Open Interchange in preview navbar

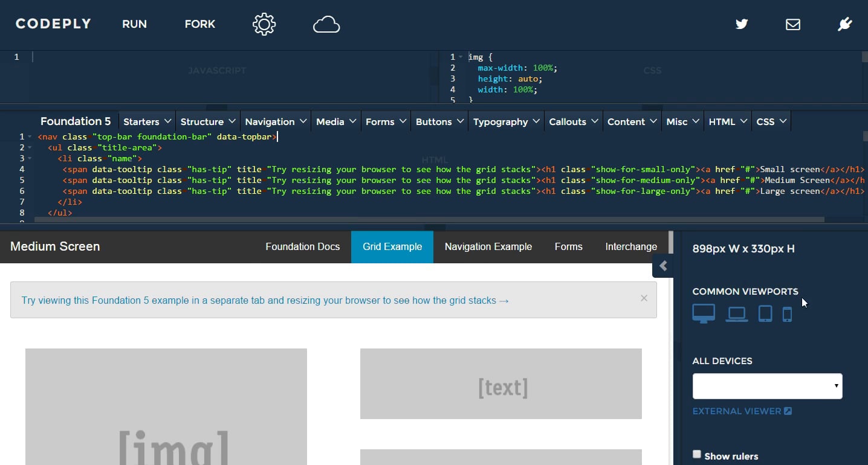(x=631, y=246)
